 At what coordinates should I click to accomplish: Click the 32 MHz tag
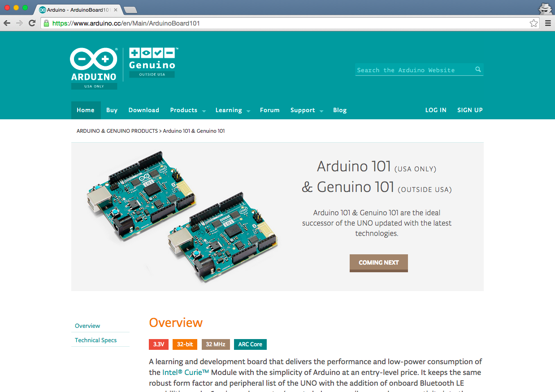tap(216, 344)
